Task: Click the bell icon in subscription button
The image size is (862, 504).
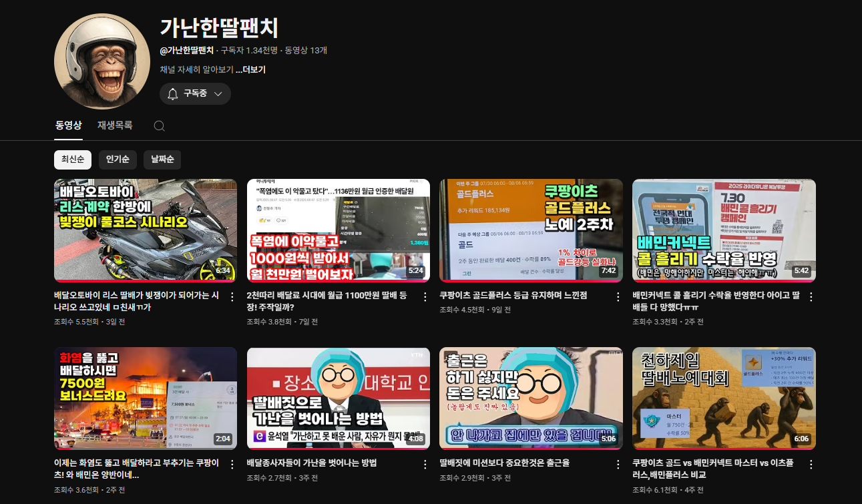Action: click(x=173, y=94)
